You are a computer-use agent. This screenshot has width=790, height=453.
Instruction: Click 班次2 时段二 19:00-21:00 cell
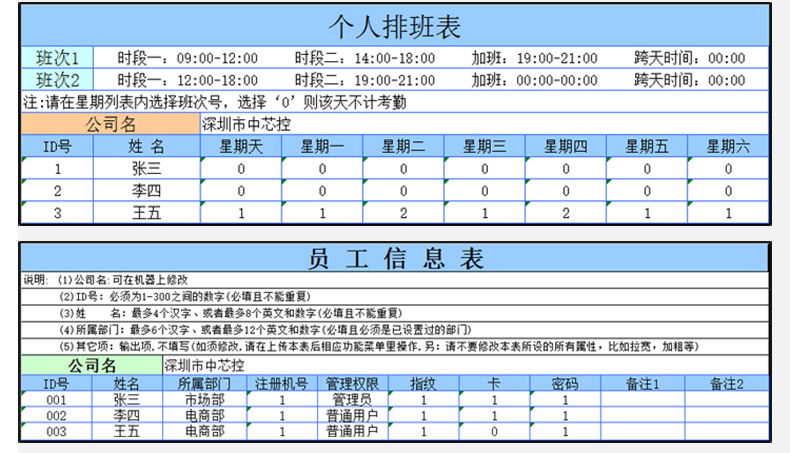point(364,80)
